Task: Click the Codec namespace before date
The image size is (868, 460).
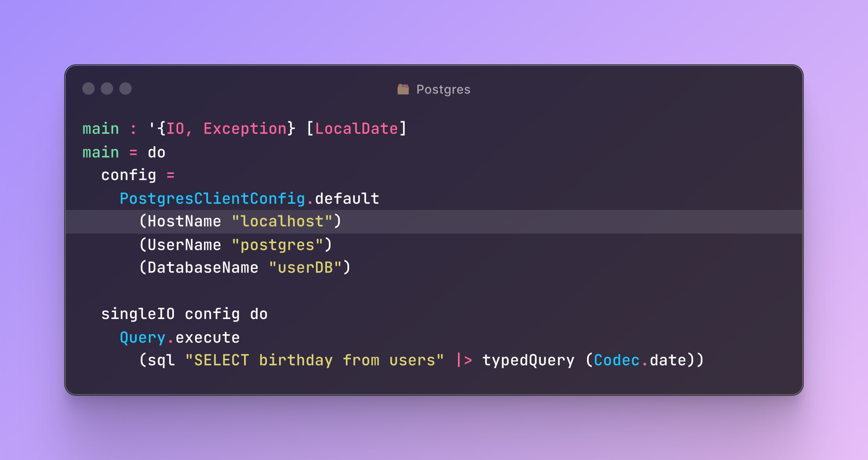Action: coord(616,360)
